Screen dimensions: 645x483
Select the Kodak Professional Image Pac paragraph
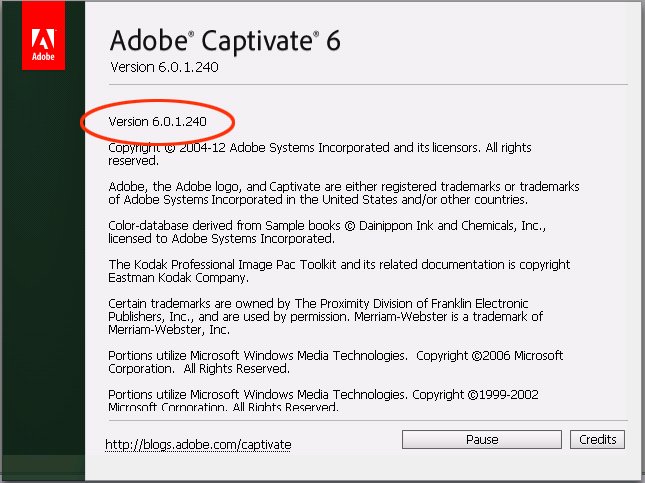tap(339, 271)
